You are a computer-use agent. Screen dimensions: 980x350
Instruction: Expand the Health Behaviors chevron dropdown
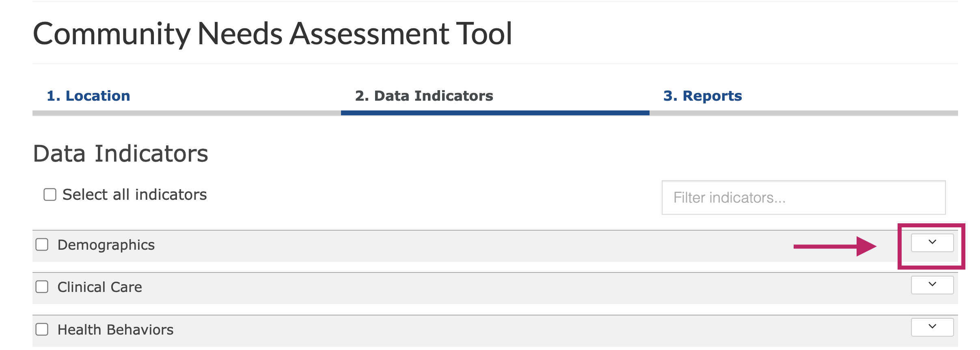[x=932, y=327]
